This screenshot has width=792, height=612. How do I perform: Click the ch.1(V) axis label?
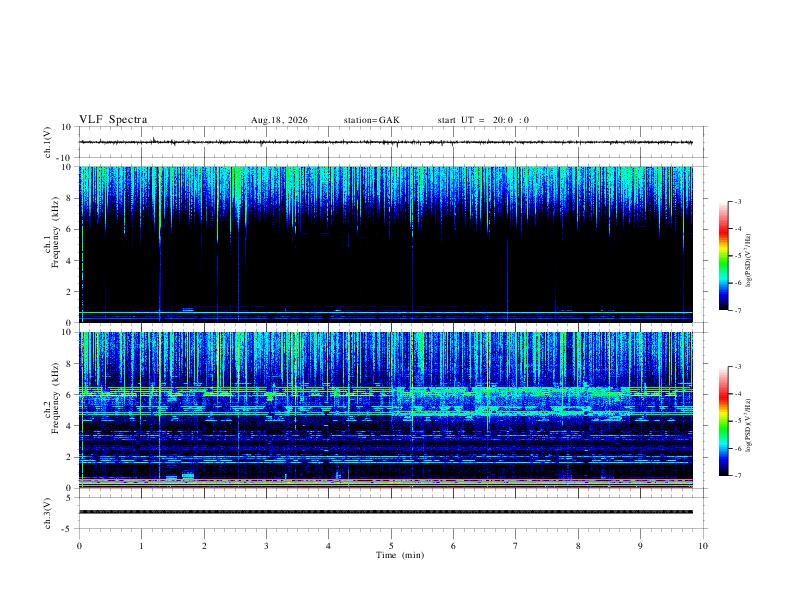point(48,142)
